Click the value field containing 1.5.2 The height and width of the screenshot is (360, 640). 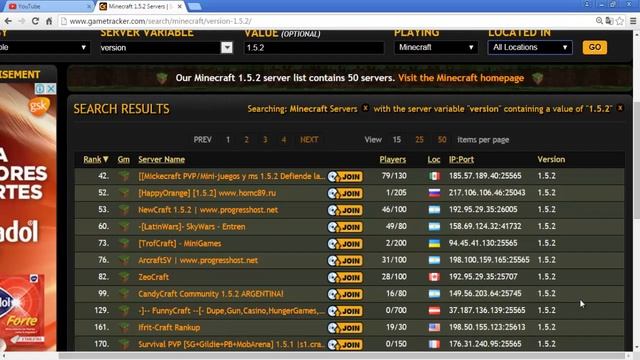[x=313, y=47]
